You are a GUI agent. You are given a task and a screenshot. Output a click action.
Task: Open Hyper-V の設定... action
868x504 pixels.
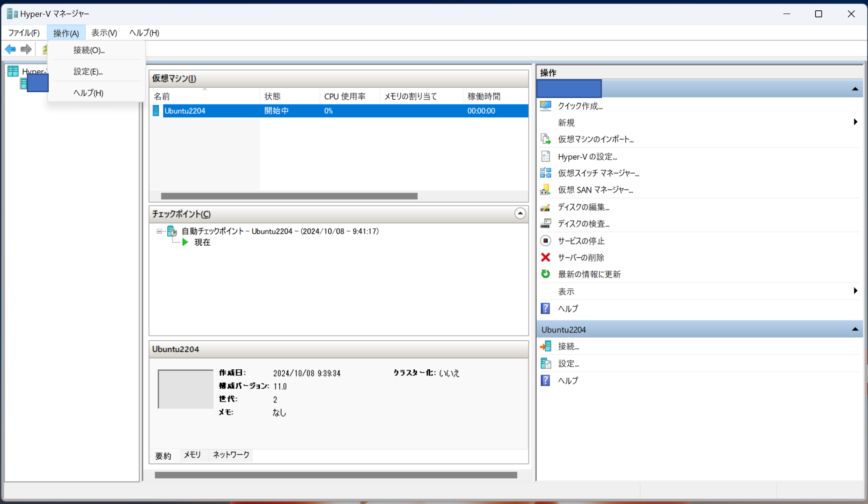tap(587, 156)
